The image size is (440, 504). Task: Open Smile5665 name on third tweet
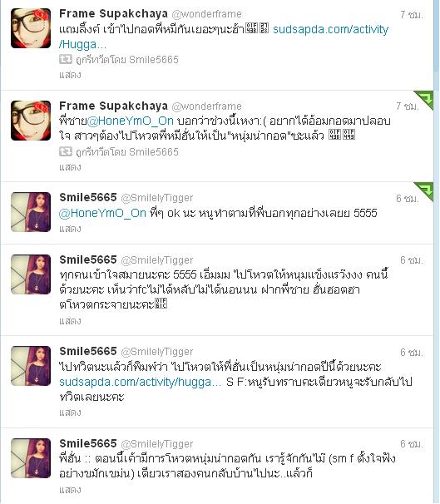(88, 197)
